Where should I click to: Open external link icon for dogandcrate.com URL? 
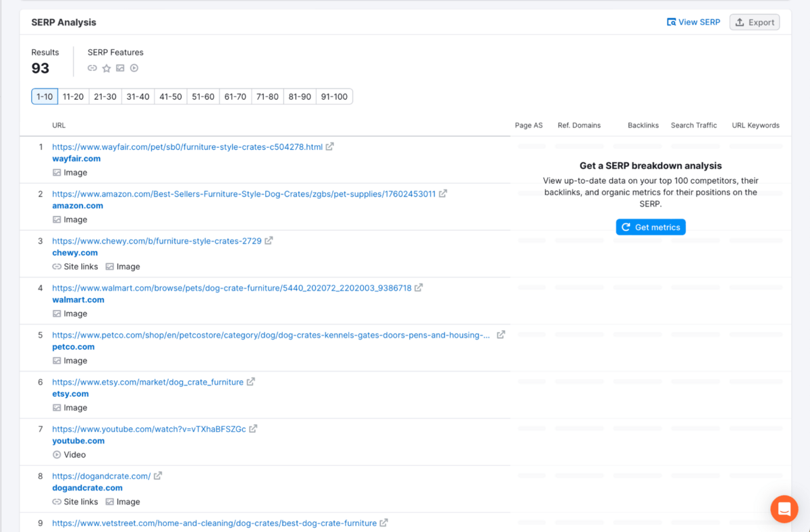(x=158, y=476)
